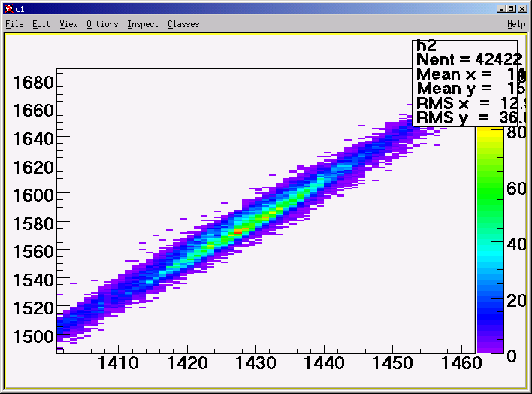Click y-axis label 1620

pos(33,168)
